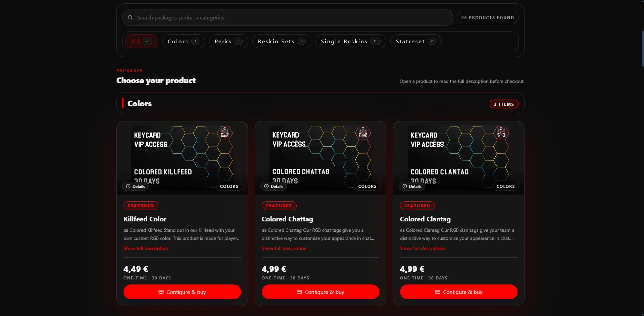
Task: Open the Statreset category
Action: pos(416,41)
